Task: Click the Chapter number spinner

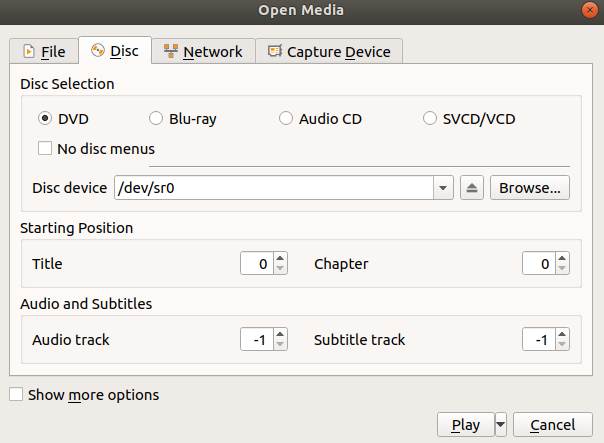Action: point(538,264)
